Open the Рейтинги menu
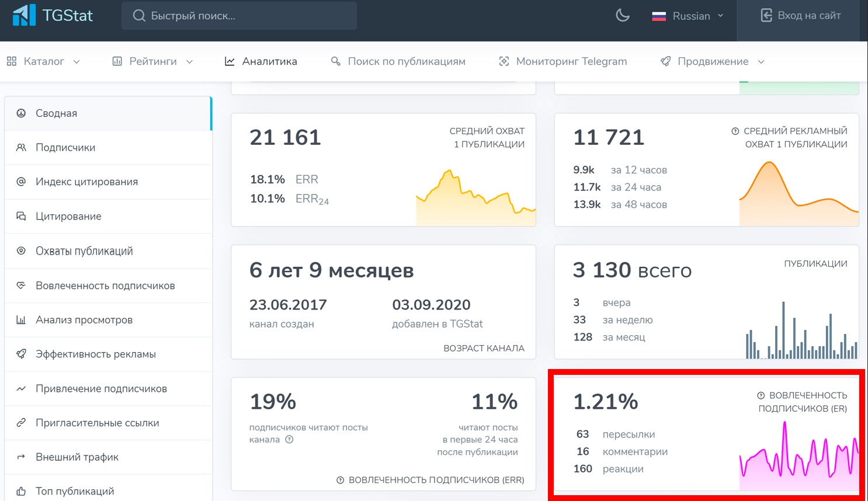 click(153, 61)
